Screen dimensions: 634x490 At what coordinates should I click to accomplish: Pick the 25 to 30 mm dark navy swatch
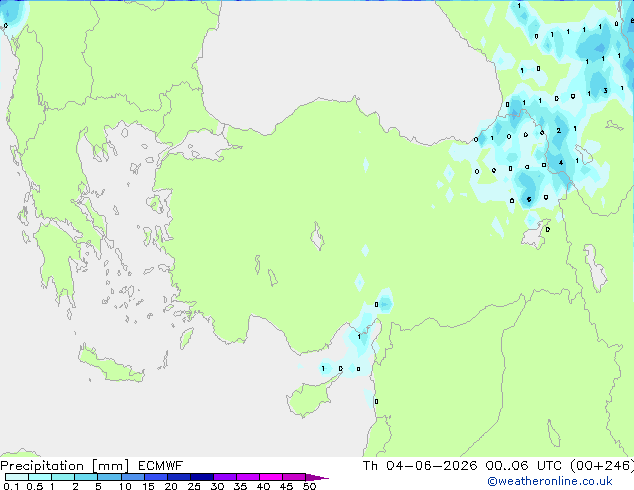(x=201, y=477)
